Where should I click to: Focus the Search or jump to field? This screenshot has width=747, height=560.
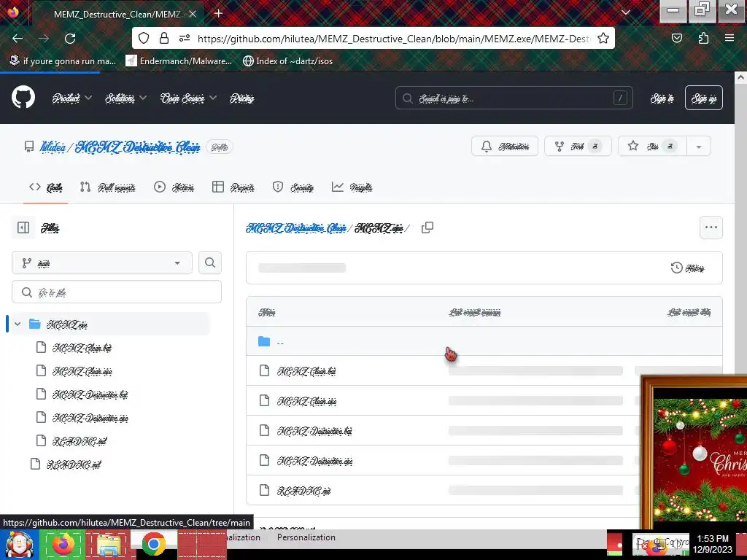514,98
